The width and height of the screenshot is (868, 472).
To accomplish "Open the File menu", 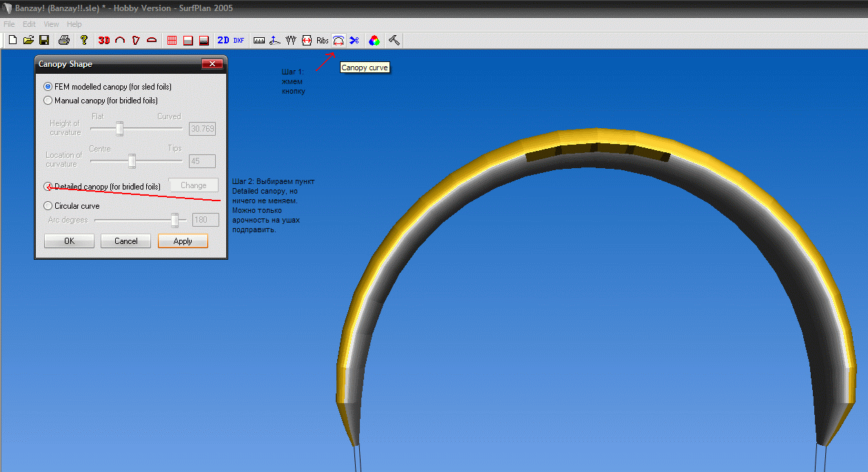I will pyautogui.click(x=9, y=24).
